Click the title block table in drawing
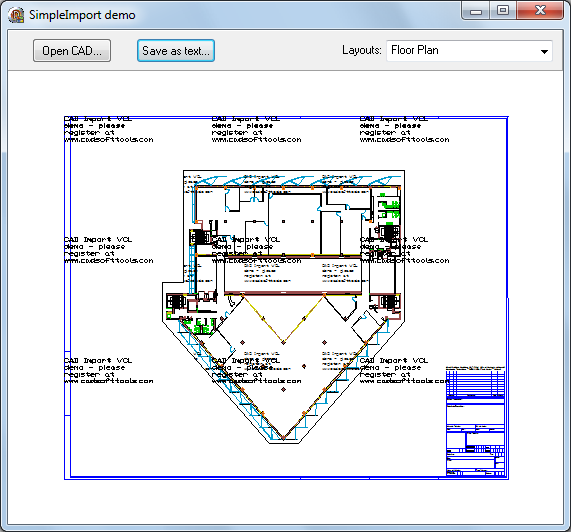Viewport: 571px width, 532px height. pos(476,421)
